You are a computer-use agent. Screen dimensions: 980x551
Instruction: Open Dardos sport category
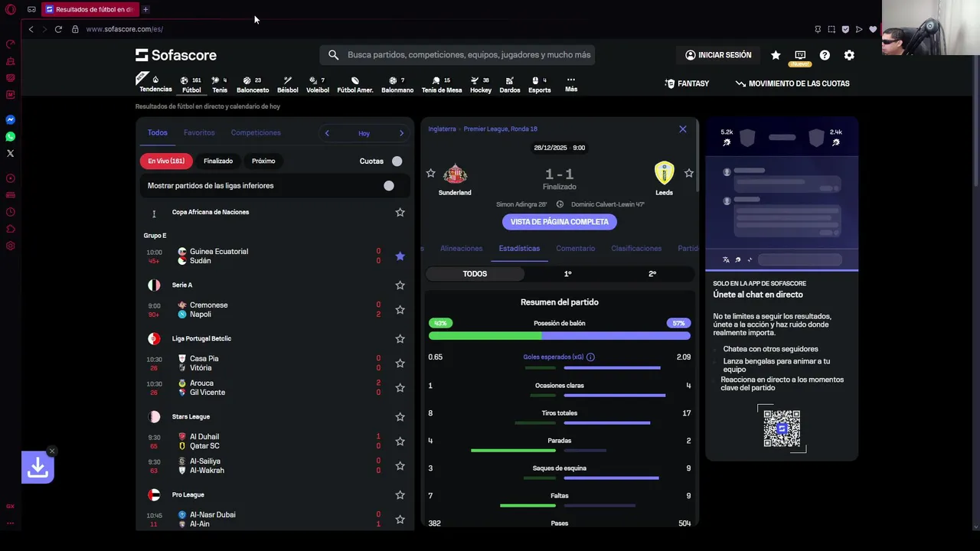[x=510, y=84]
